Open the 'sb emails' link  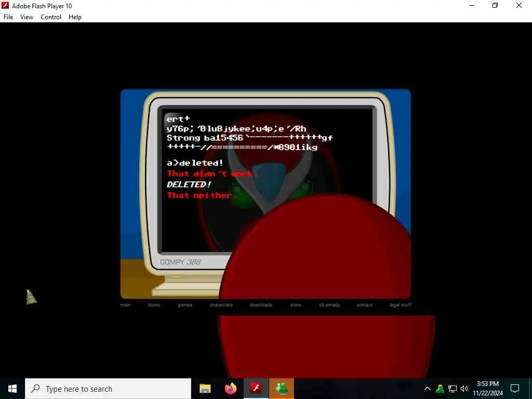[x=329, y=304]
